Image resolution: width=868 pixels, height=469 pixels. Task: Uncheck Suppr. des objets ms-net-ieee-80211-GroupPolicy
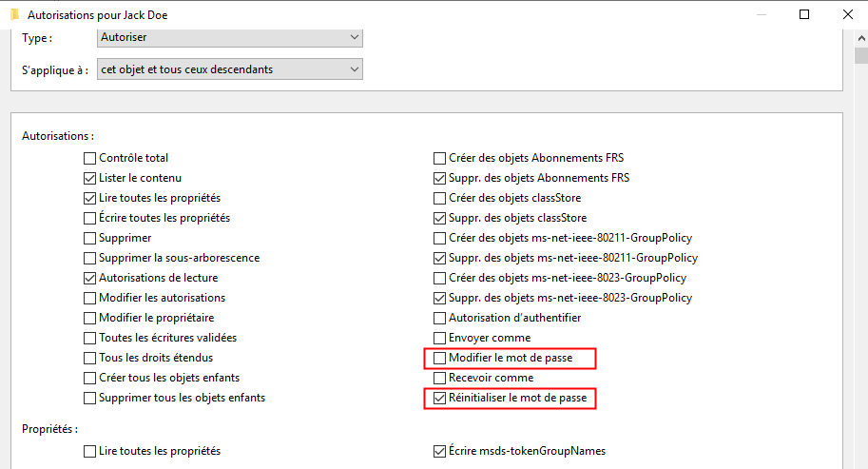[439, 258]
